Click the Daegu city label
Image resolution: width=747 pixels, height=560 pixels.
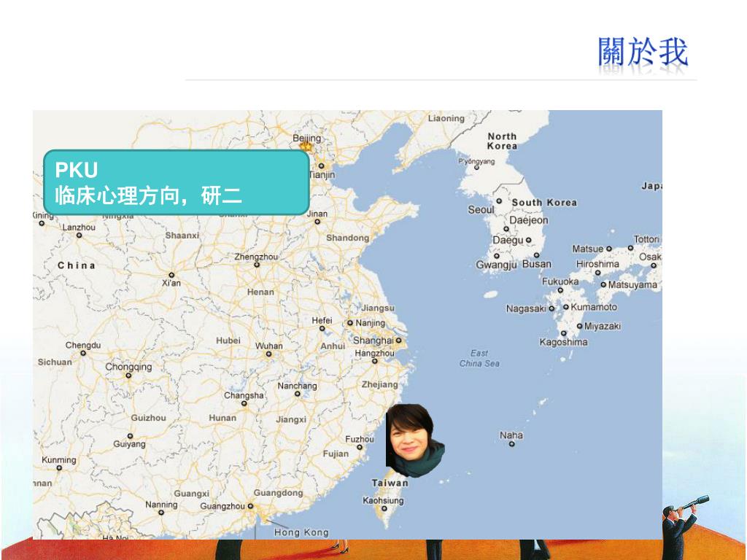tap(508, 240)
